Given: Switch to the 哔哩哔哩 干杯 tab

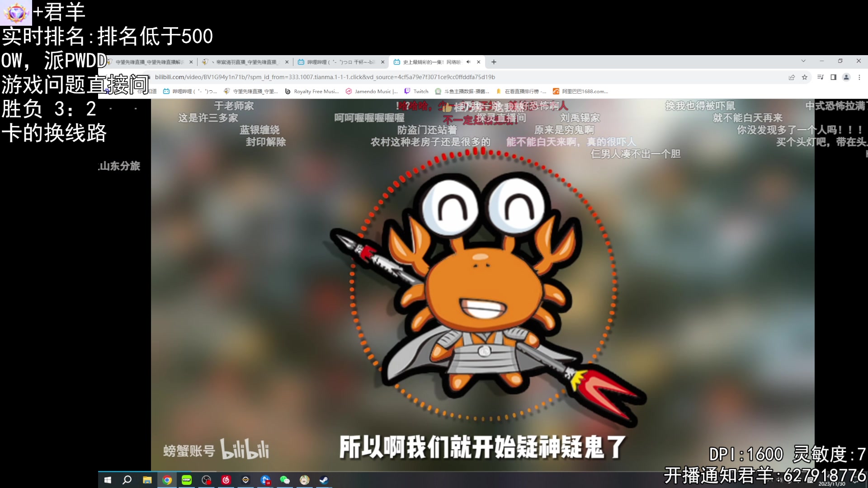Looking at the screenshot, I should tap(341, 62).
